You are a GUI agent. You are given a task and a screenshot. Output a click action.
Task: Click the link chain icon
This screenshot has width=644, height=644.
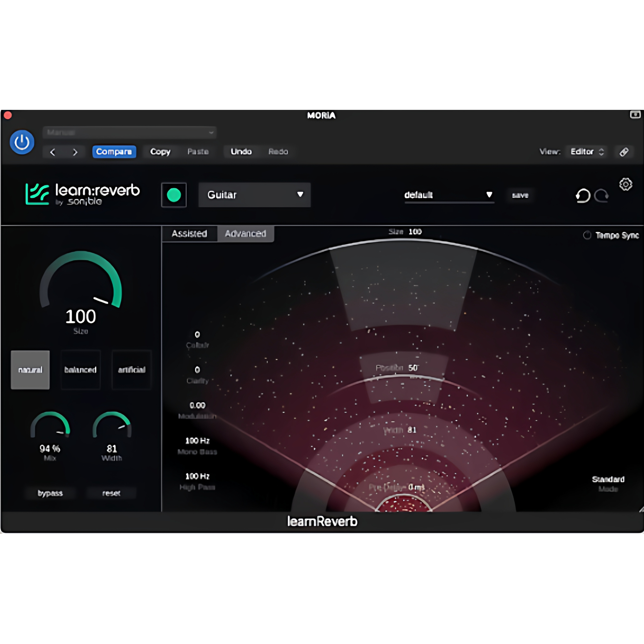click(624, 152)
